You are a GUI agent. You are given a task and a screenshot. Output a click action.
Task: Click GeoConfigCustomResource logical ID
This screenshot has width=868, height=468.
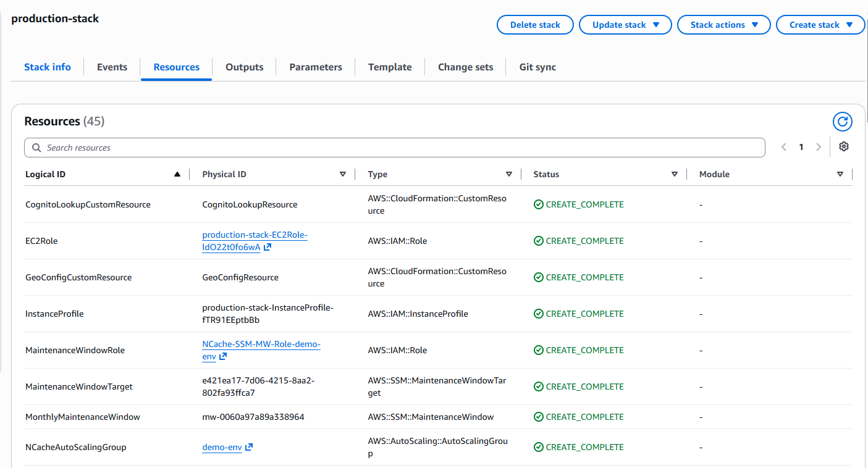coord(78,277)
